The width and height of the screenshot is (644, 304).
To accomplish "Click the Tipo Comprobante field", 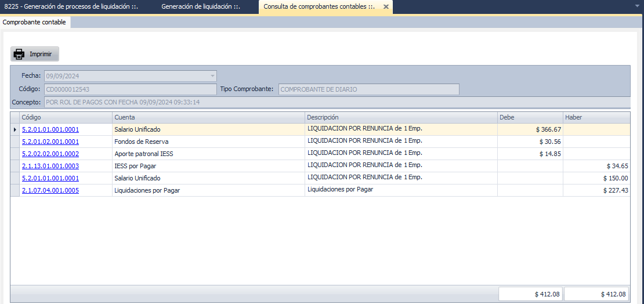I will 368,89.
